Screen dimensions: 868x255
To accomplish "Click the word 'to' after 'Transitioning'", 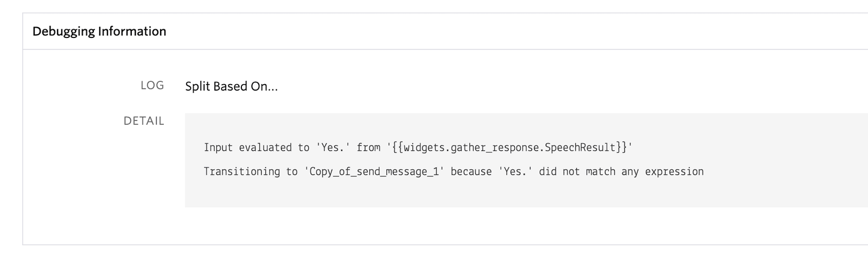I will point(292,171).
